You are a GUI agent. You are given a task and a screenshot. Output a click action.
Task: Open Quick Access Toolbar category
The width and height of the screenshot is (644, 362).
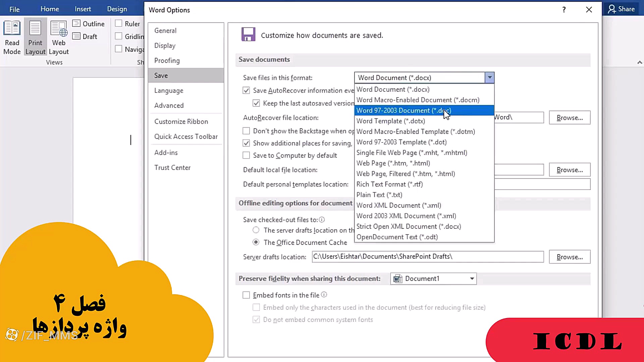[x=186, y=136]
